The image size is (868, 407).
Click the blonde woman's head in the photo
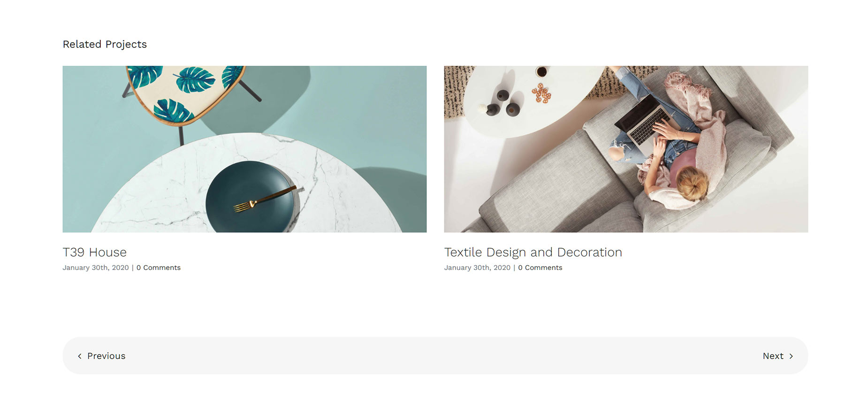[693, 183]
